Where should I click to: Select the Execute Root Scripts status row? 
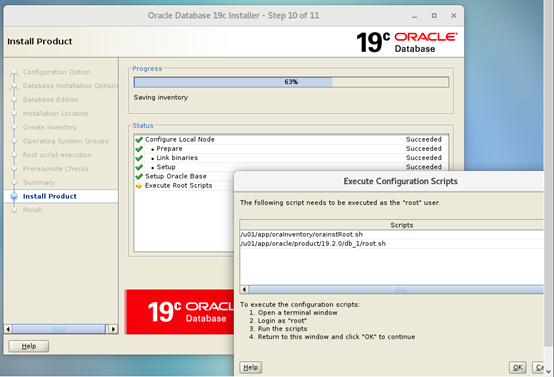point(184,186)
